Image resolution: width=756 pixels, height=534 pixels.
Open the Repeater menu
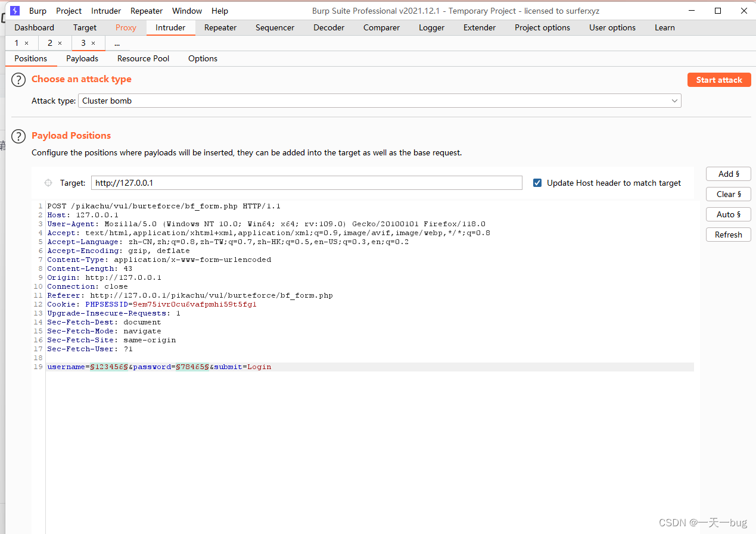click(147, 11)
